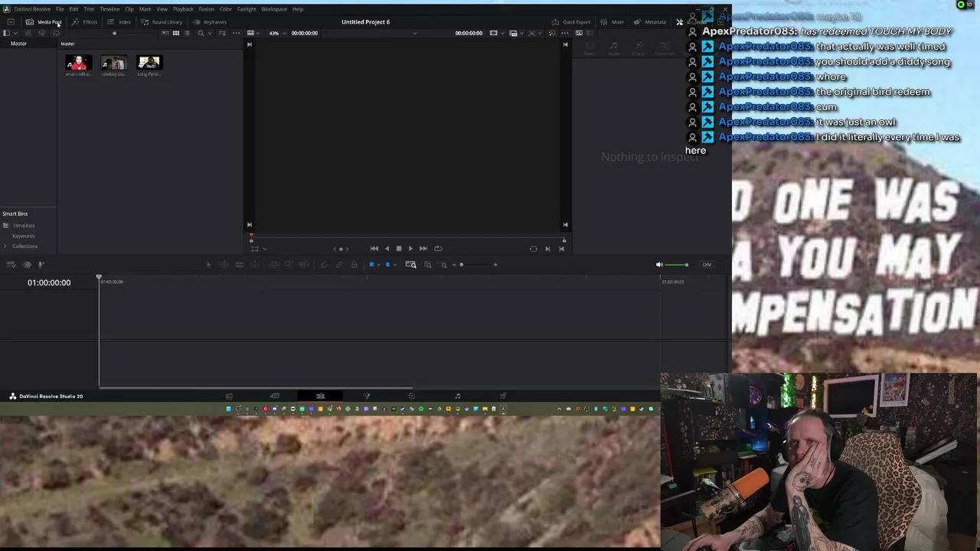Toggle the Effects panel
This screenshot has width=980, height=551.
point(84,22)
